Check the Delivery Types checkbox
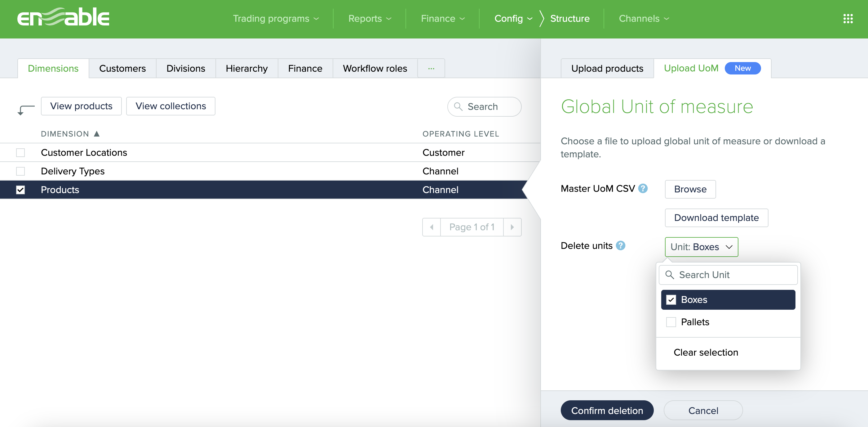The width and height of the screenshot is (868, 427). 20,171
